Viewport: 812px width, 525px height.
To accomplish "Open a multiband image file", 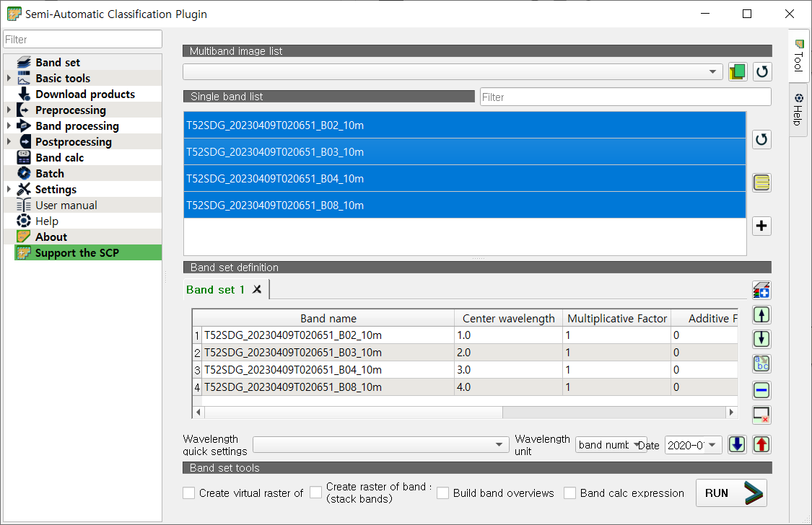I will 738,71.
